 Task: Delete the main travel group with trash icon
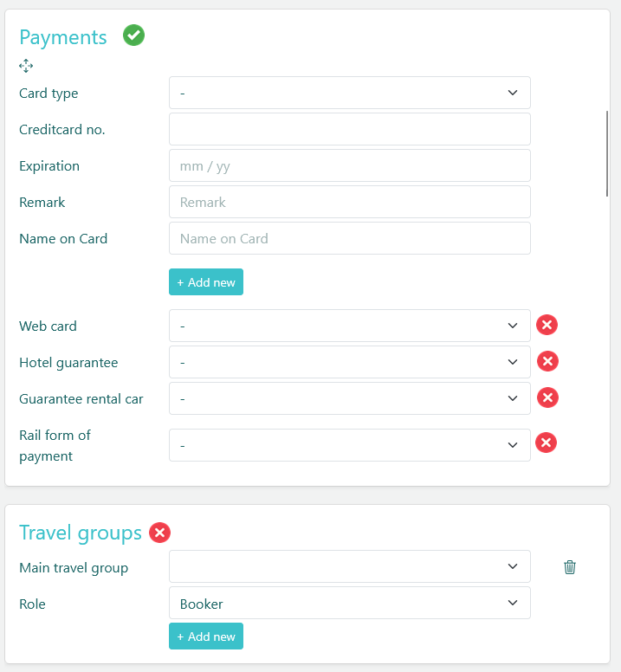570,567
